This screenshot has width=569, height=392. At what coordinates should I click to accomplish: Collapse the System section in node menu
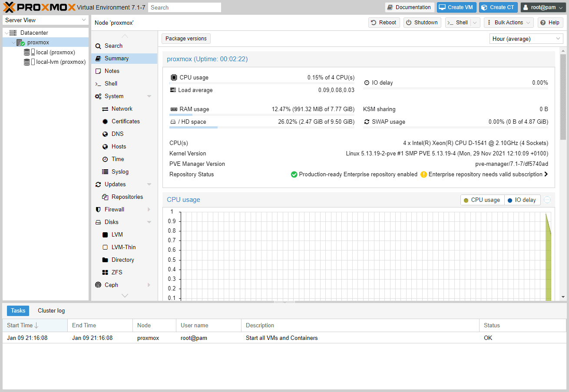[x=149, y=96]
